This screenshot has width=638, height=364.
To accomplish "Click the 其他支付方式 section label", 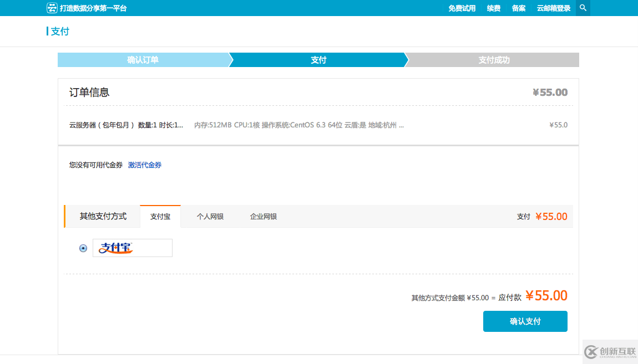I will (103, 216).
